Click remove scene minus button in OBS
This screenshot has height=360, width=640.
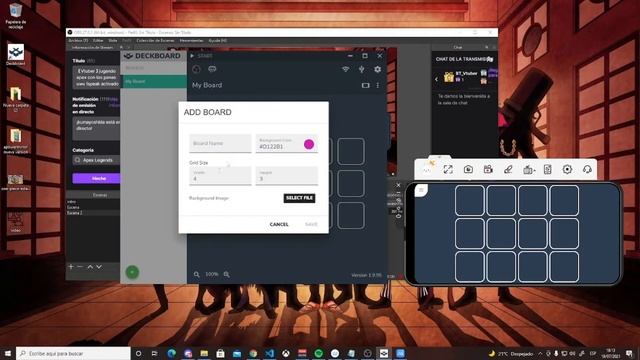pos(80,267)
